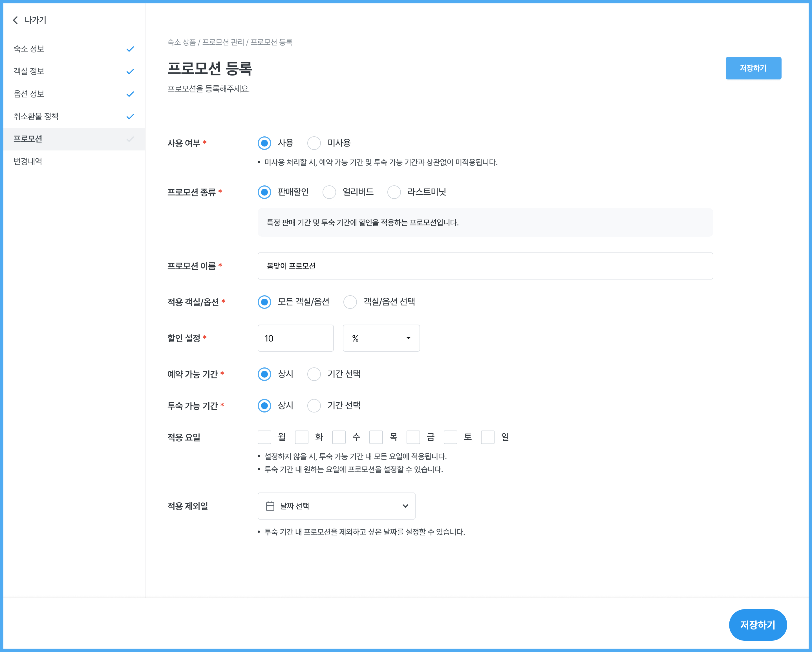Click the checkmark beside 객실 정보
Image resolution: width=812 pixels, height=652 pixels.
tap(130, 72)
